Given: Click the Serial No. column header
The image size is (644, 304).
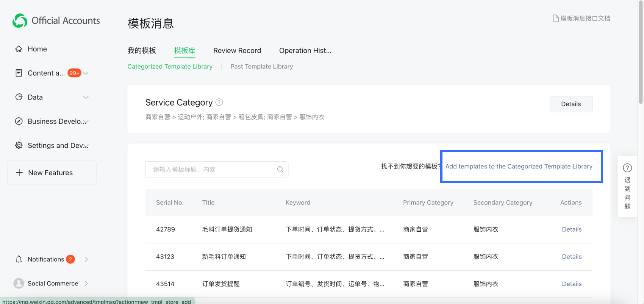Looking at the screenshot, I should (170, 203).
